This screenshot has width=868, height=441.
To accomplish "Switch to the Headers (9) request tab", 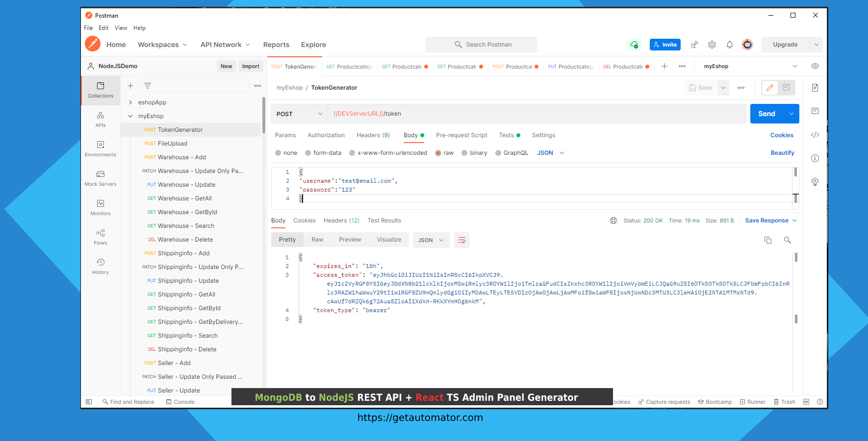I will click(x=373, y=135).
